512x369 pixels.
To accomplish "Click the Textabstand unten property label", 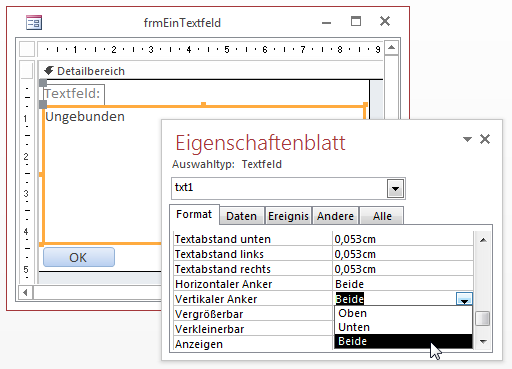I will click(223, 239).
